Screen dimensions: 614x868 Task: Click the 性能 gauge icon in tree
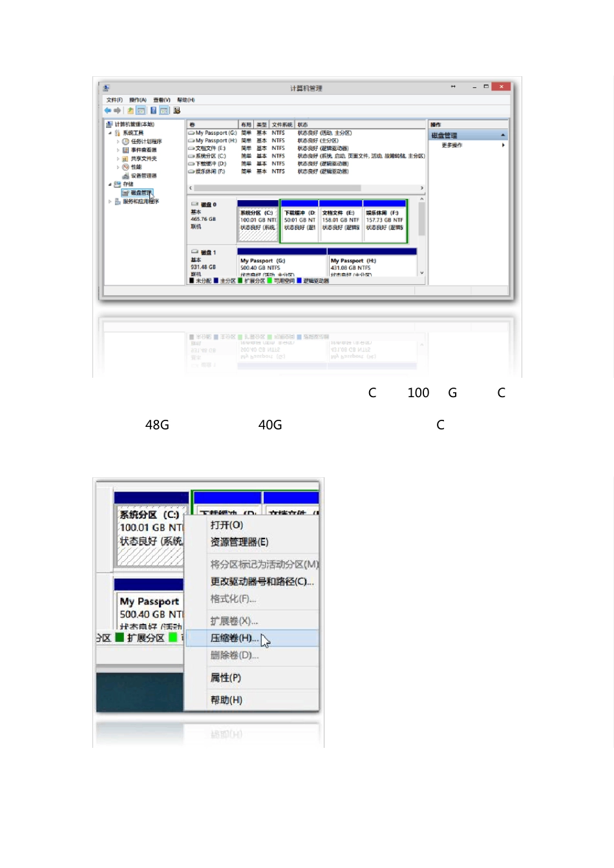click(126, 167)
